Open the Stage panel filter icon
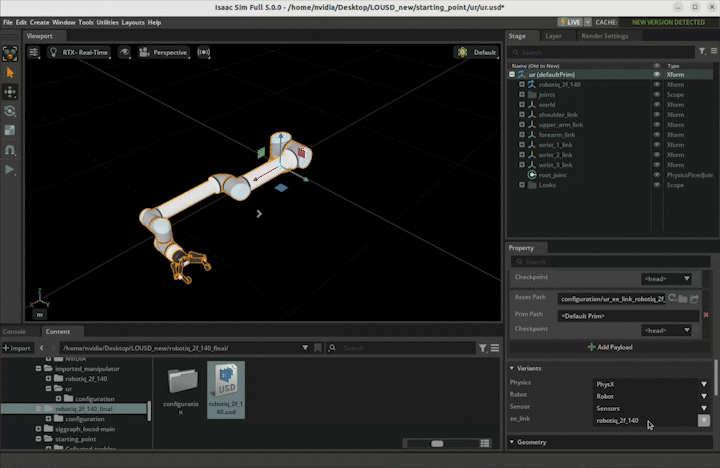 click(x=702, y=52)
